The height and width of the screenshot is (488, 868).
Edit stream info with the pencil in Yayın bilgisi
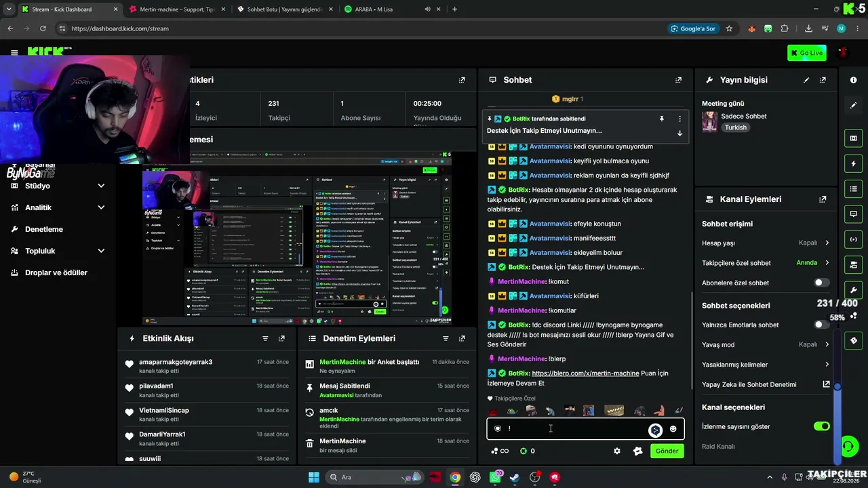[806, 80]
